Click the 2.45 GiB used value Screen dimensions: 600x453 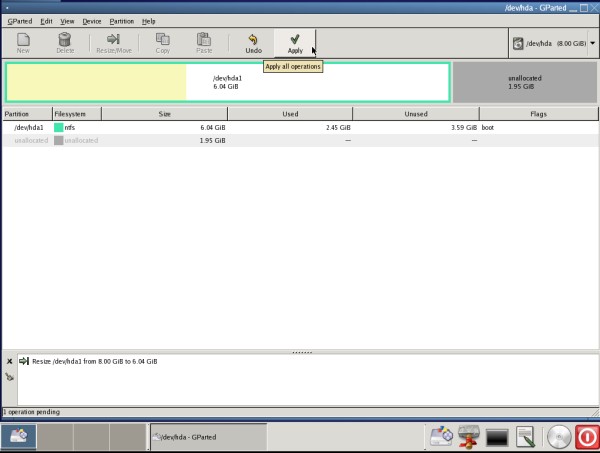click(338, 127)
